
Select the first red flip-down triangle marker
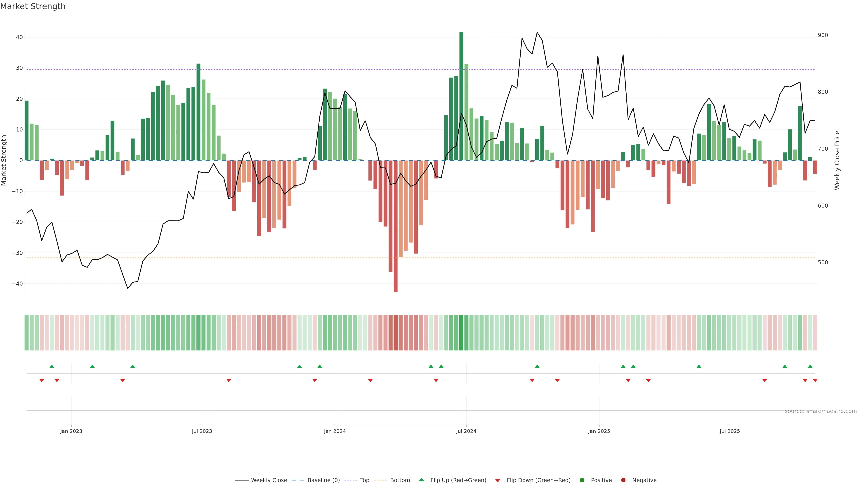(42, 380)
